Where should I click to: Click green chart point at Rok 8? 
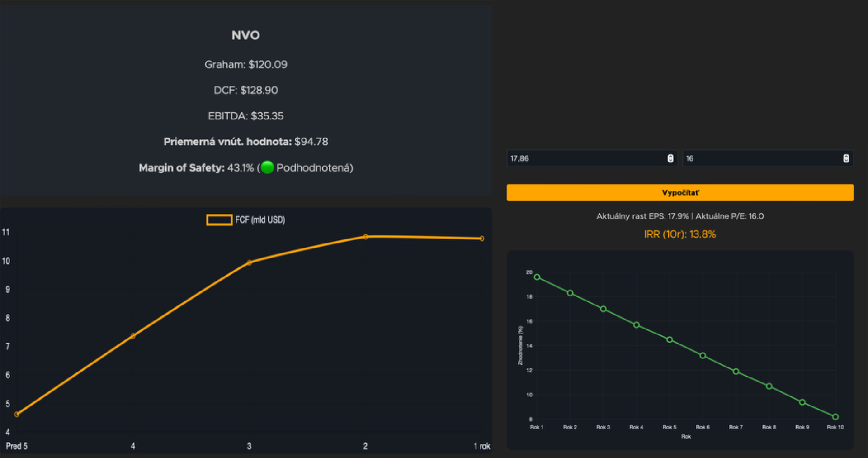pos(769,386)
